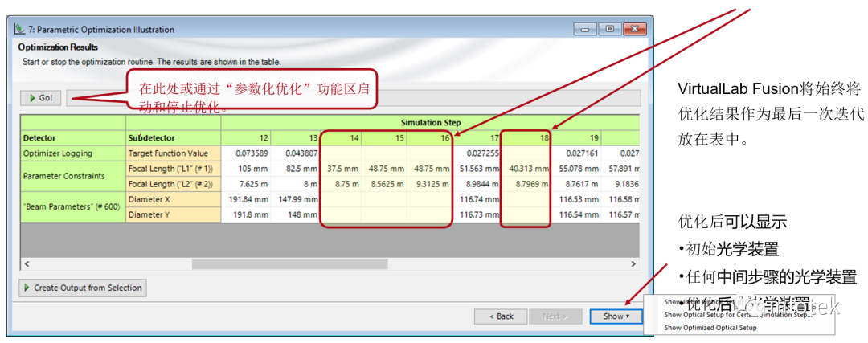The height and width of the screenshot is (343, 868).
Task: Click cell value 37.5 mm
Action: coord(341,168)
